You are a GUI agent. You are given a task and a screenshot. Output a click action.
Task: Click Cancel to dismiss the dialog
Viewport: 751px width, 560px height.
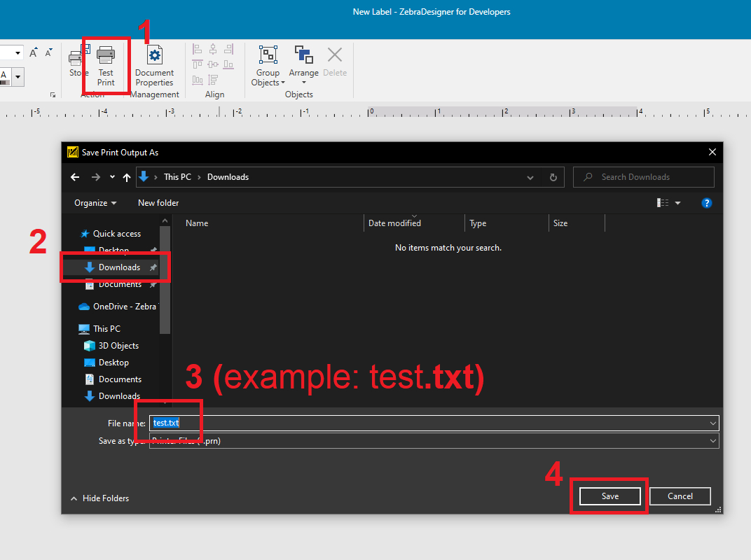(680, 496)
